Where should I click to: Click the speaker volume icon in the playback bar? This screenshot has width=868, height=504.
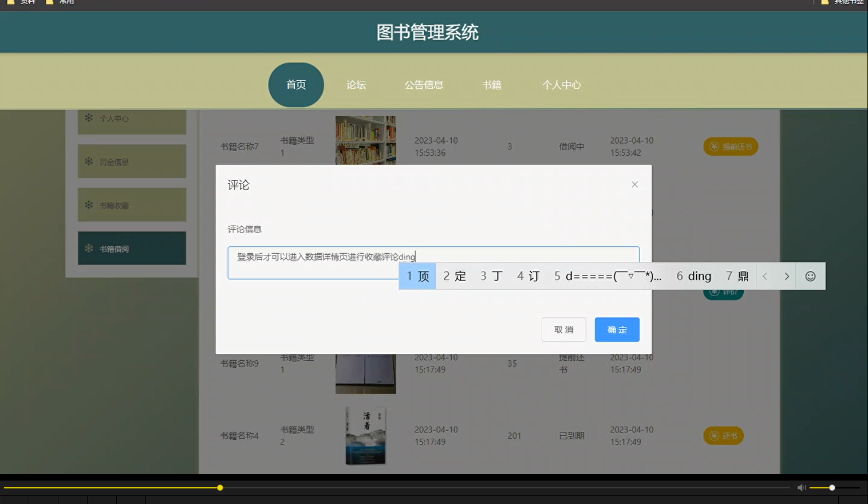[x=801, y=487]
